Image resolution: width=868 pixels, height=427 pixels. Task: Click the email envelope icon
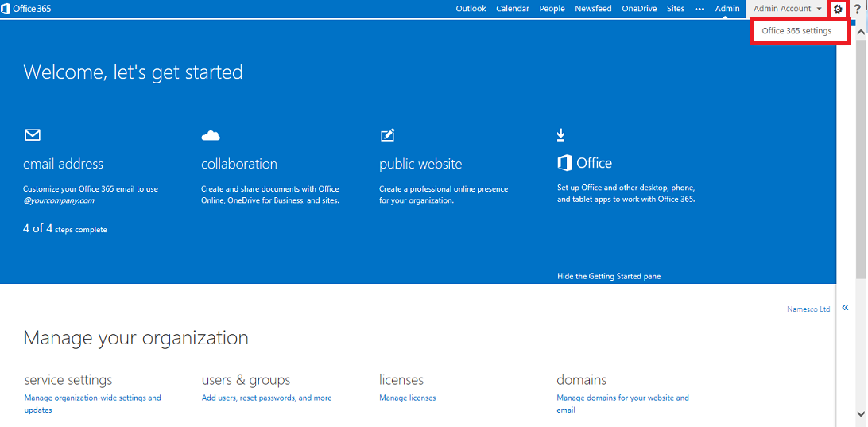point(33,134)
